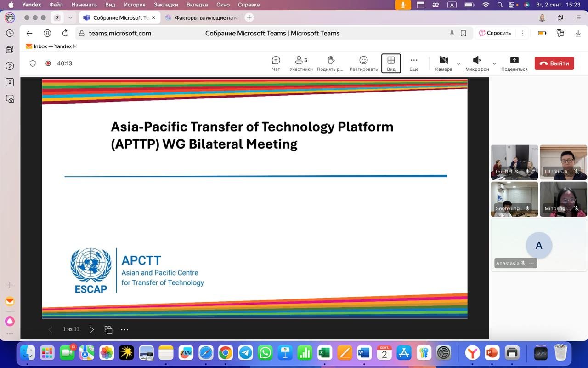The height and width of the screenshot is (368, 588).
Task: Open Spotlight search in menu bar
Action: tap(500, 5)
